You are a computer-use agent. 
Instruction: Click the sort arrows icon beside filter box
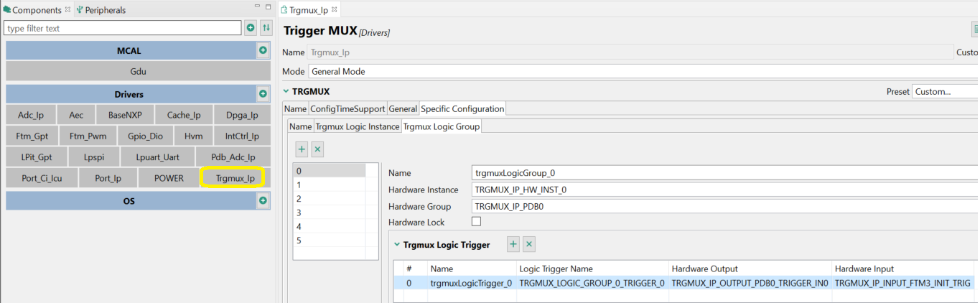click(266, 28)
